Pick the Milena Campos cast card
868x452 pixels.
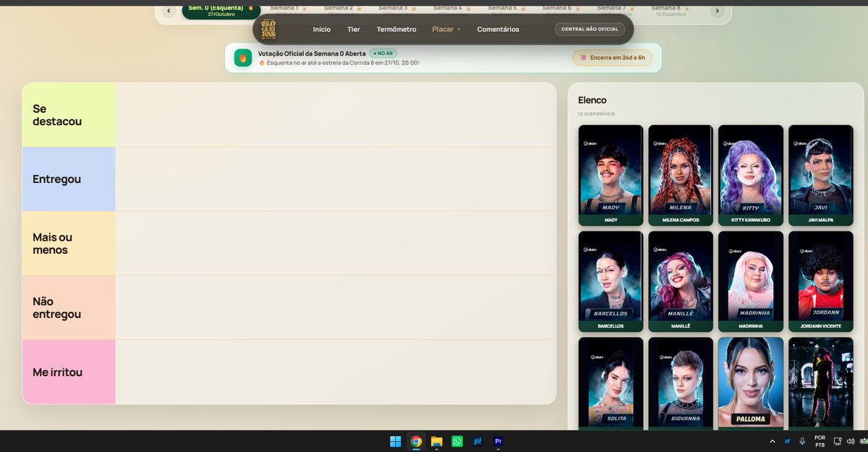681,175
